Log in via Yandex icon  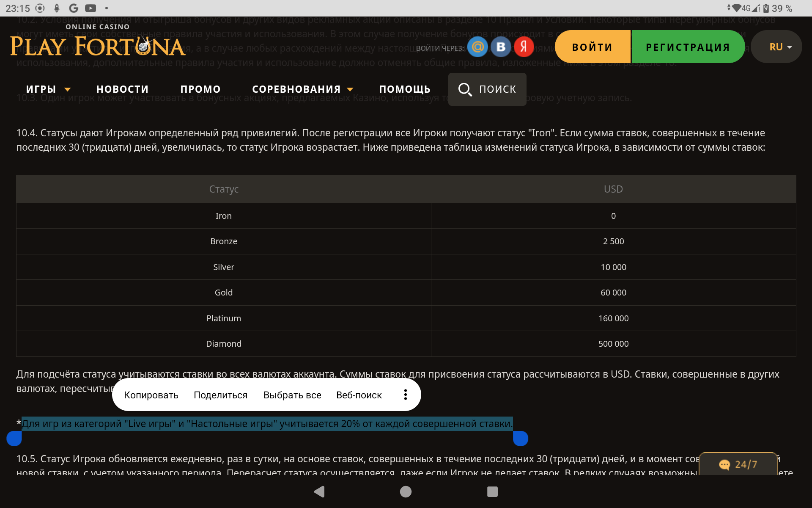click(x=524, y=47)
